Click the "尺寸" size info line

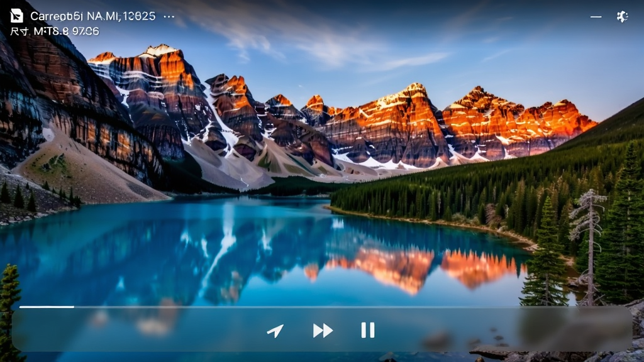[55, 31]
